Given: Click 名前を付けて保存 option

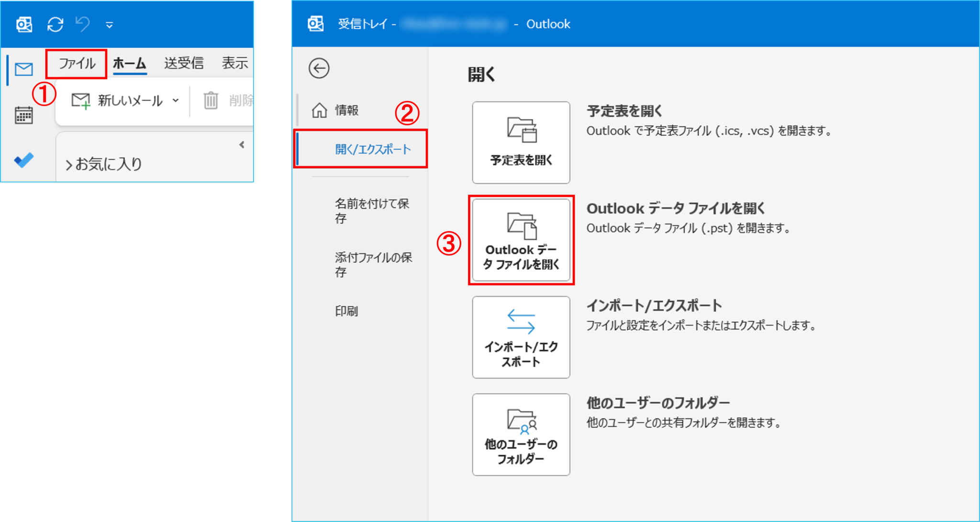Looking at the screenshot, I should pos(372,211).
